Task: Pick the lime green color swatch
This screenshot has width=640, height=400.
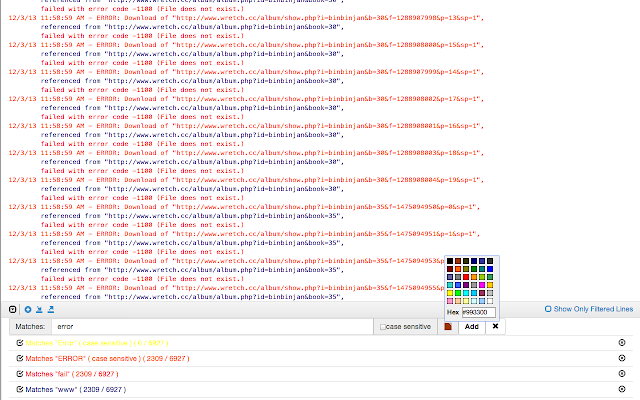Action: coord(458,293)
